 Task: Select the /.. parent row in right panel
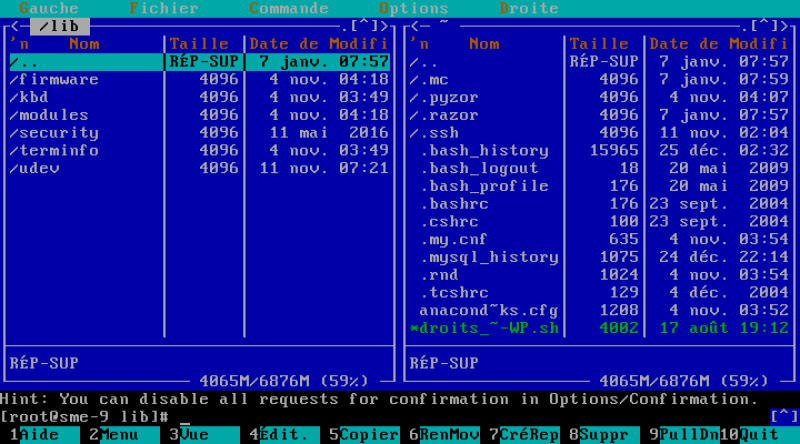click(x=599, y=62)
